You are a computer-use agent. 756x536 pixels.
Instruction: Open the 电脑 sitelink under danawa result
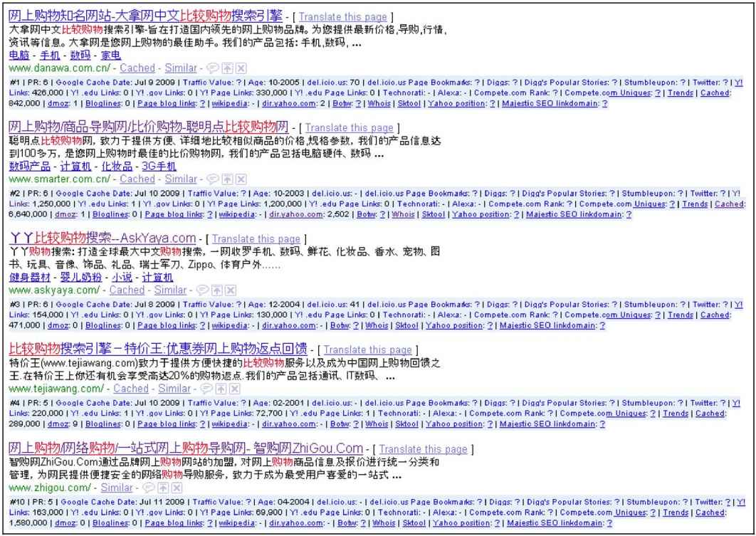(x=19, y=56)
